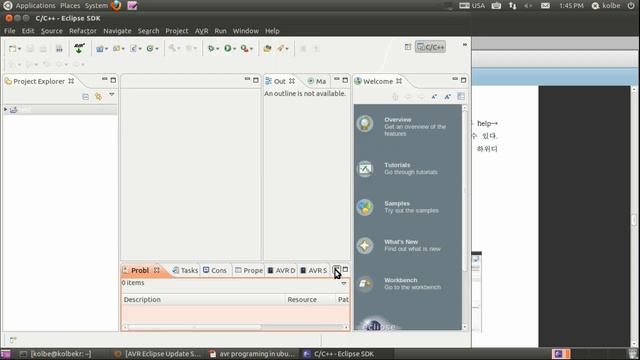
Task: Open the Search dropdown arrow
Action: coord(287,49)
